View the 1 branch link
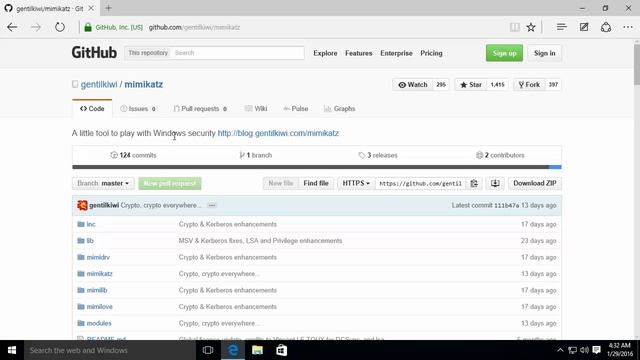 tap(256, 155)
